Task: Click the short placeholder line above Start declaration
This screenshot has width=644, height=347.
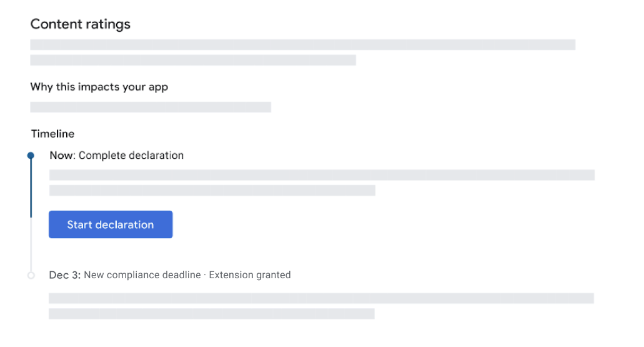Action: (212, 190)
